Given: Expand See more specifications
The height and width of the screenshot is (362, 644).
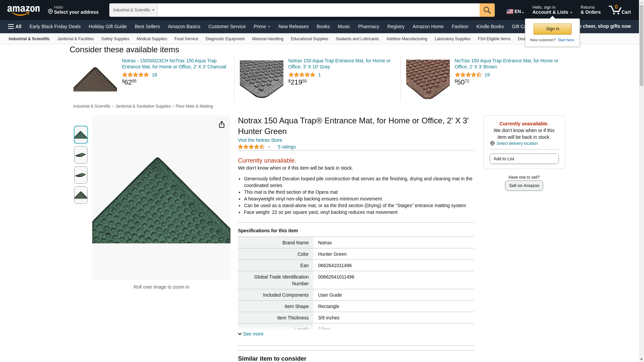Looking at the screenshot, I should (x=251, y=334).
